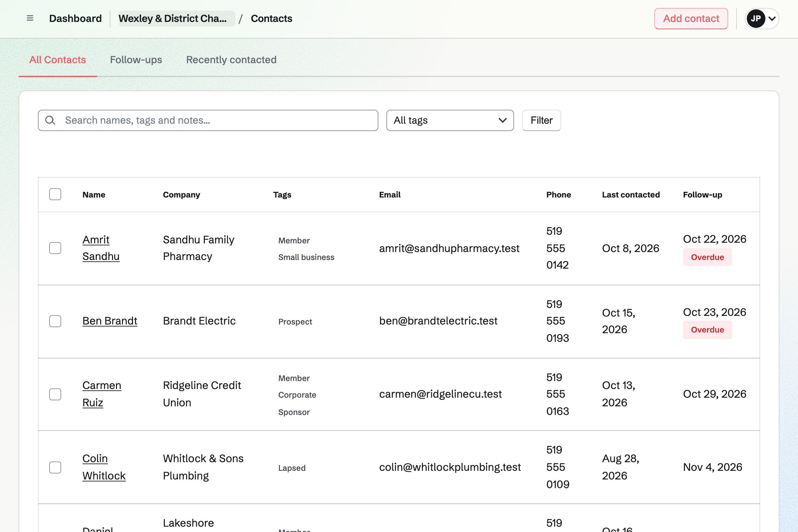
Task: Click the Corporate tag on Carmen Ruiz
Action: point(297,395)
